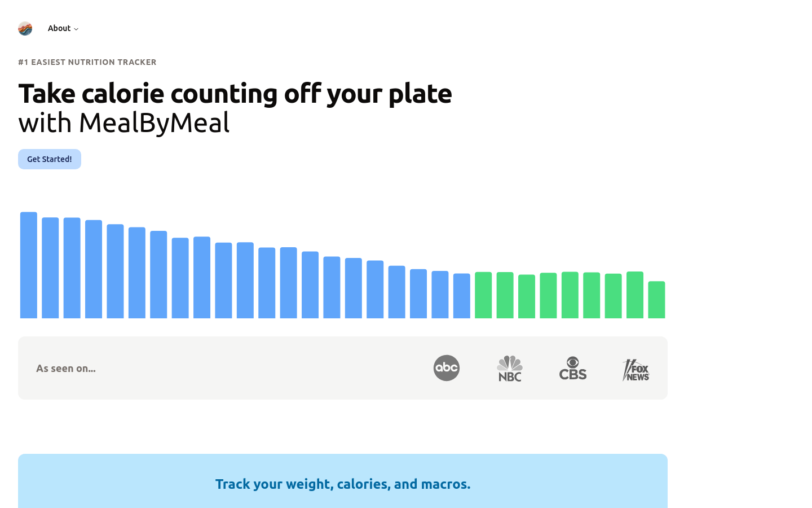812x508 pixels.
Task: Click the NBC peacock logo
Action: (510, 368)
